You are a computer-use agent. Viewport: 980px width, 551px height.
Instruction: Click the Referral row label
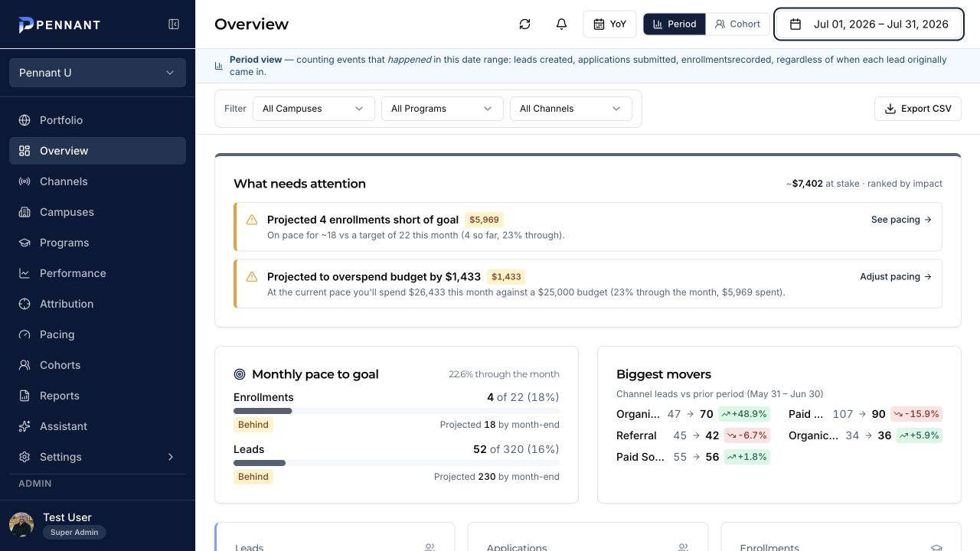tap(636, 435)
